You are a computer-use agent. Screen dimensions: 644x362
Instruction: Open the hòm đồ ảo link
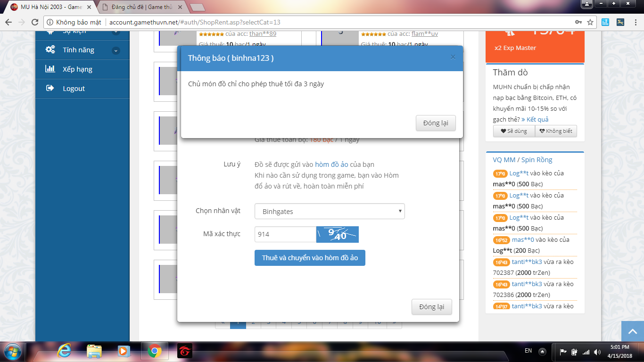331,165
